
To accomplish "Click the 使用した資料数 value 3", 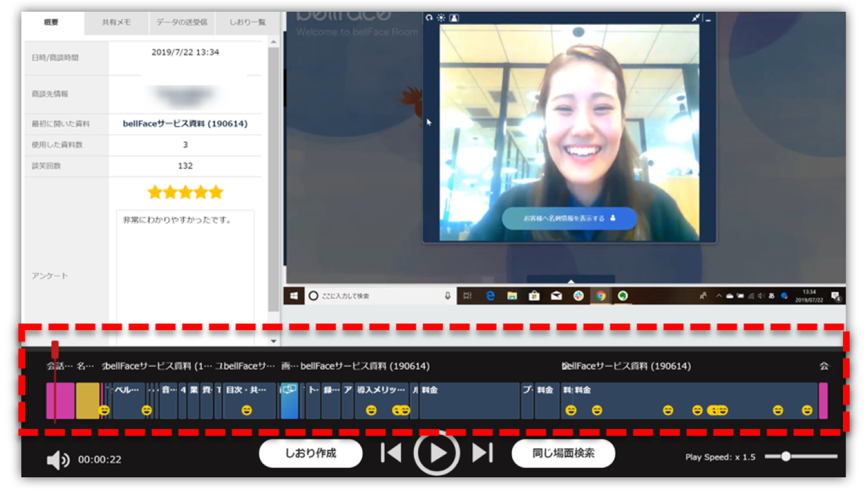I will (185, 144).
